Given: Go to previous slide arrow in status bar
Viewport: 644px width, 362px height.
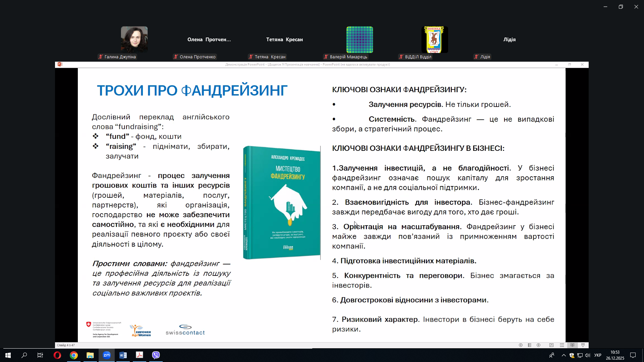Looking at the screenshot, I should click(x=521, y=345).
